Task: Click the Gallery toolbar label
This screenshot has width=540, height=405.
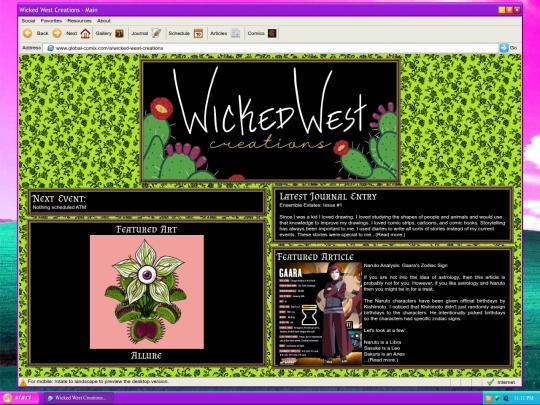Action: coord(104,33)
